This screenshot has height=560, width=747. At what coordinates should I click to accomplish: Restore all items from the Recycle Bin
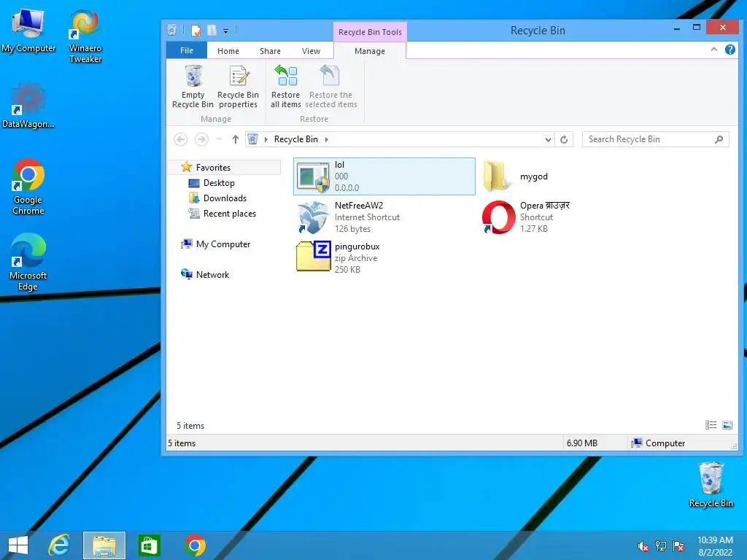pyautogui.click(x=286, y=87)
